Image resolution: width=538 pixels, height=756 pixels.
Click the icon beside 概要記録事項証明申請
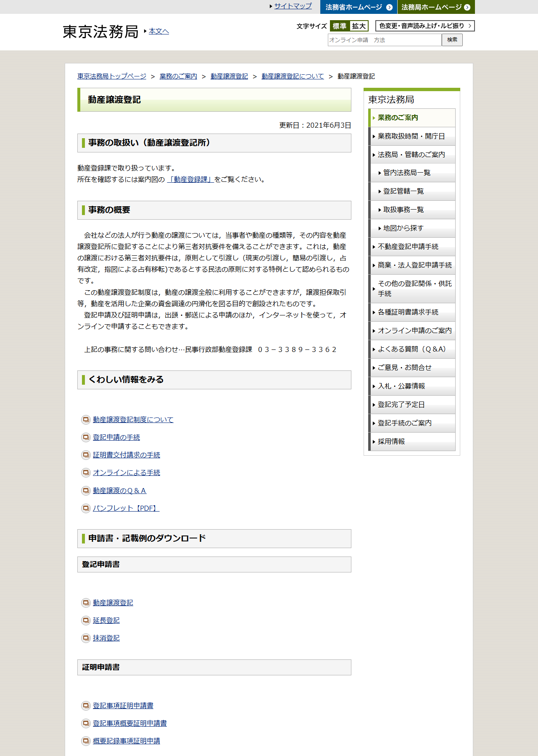tap(86, 741)
